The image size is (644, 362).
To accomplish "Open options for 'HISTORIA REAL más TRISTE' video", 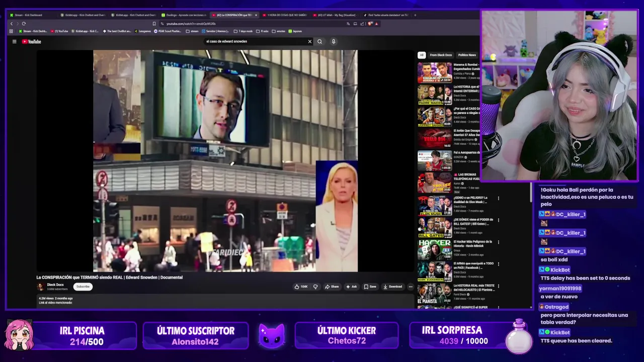I will click(x=499, y=287).
